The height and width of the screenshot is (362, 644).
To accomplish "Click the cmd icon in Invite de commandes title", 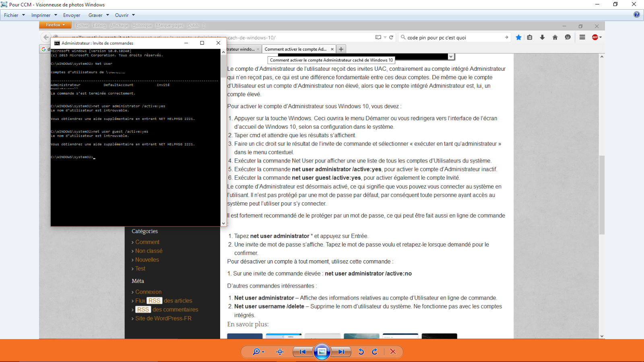I will (57, 43).
